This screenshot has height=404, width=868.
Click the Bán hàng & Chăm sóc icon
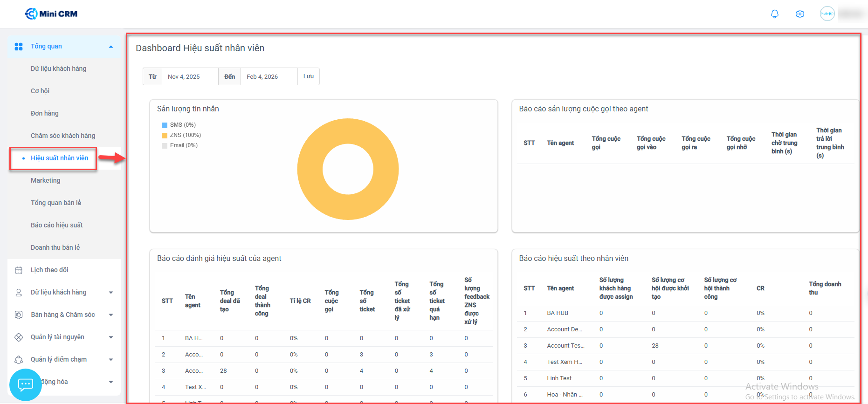(19, 315)
